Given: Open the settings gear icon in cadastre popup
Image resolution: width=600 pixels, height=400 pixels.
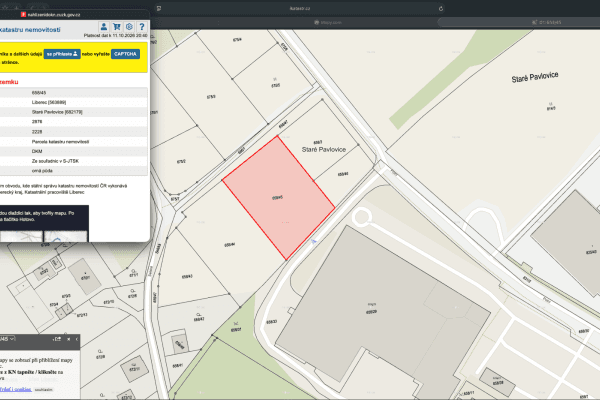Looking at the screenshot, I should [x=129, y=27].
